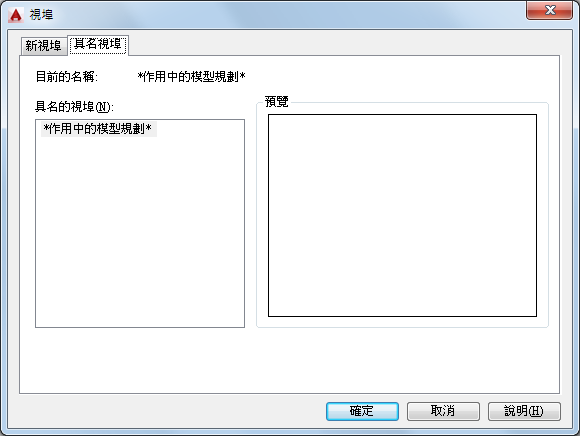Switch to the 新視埠 tab
The width and height of the screenshot is (580, 436).
click(x=43, y=46)
